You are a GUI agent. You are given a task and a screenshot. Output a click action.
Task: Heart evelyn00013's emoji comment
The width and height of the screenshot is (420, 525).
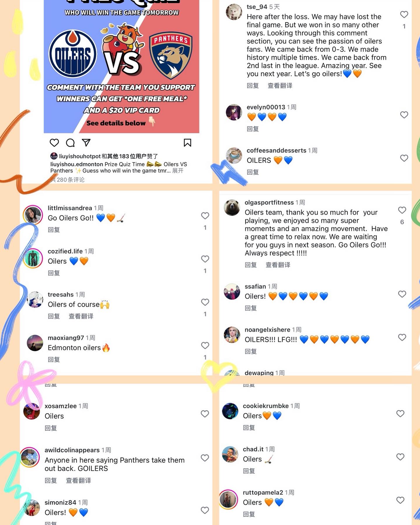pyautogui.click(x=404, y=115)
